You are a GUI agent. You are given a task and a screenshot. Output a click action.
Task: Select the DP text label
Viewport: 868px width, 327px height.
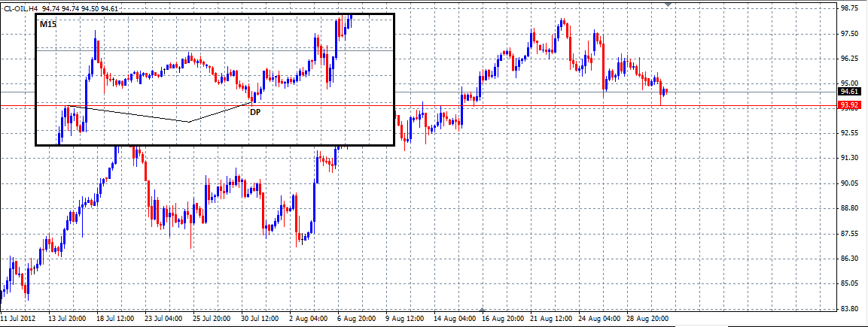point(255,111)
